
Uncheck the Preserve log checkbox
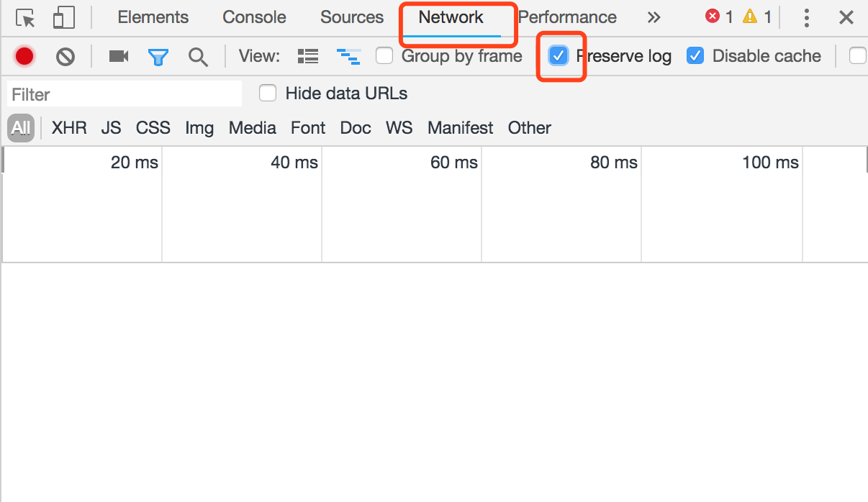pyautogui.click(x=559, y=55)
